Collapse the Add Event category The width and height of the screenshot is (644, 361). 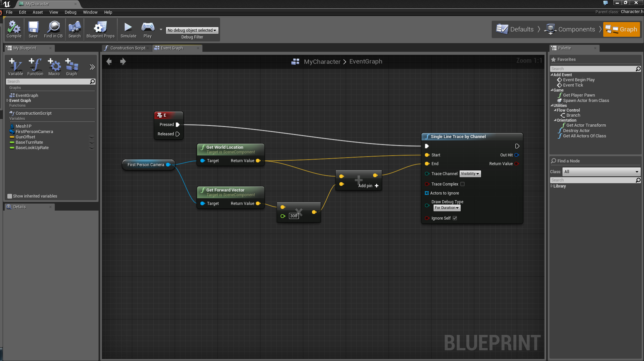pyautogui.click(x=552, y=75)
